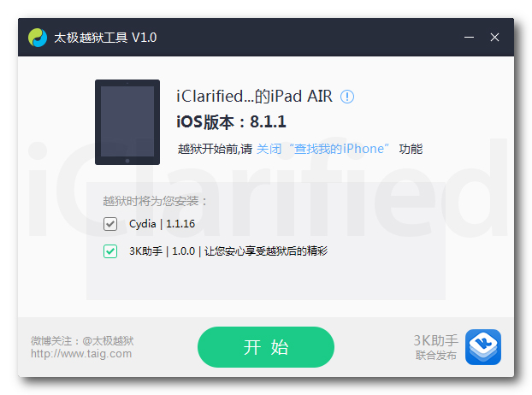Viewport: 532px width, 395px height.
Task: Click the TaiG yin-yang logo icon
Action: click(38, 38)
